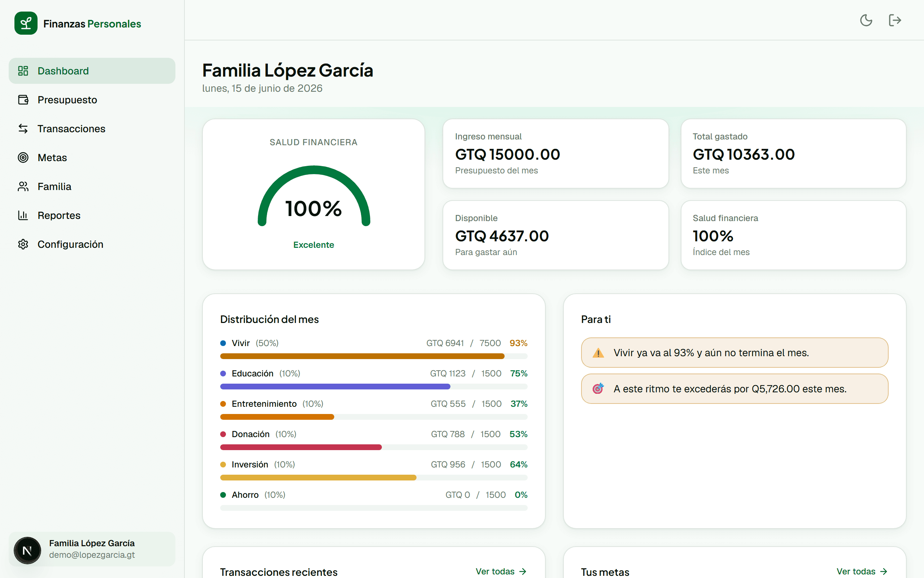This screenshot has height=578, width=924.
Task: Click the Entretenimiento progress bar
Action: tap(374, 417)
